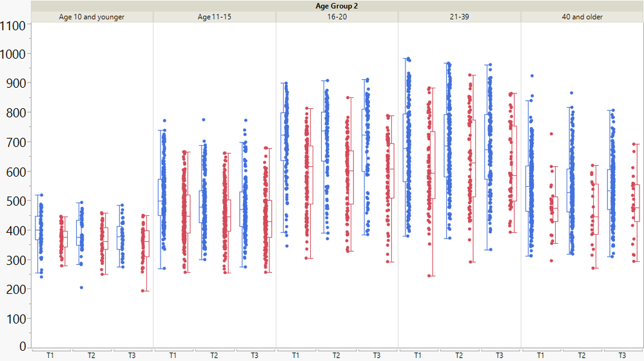Click T2 label under the 21-39 panel
This screenshot has width=644, height=361.
click(x=459, y=355)
